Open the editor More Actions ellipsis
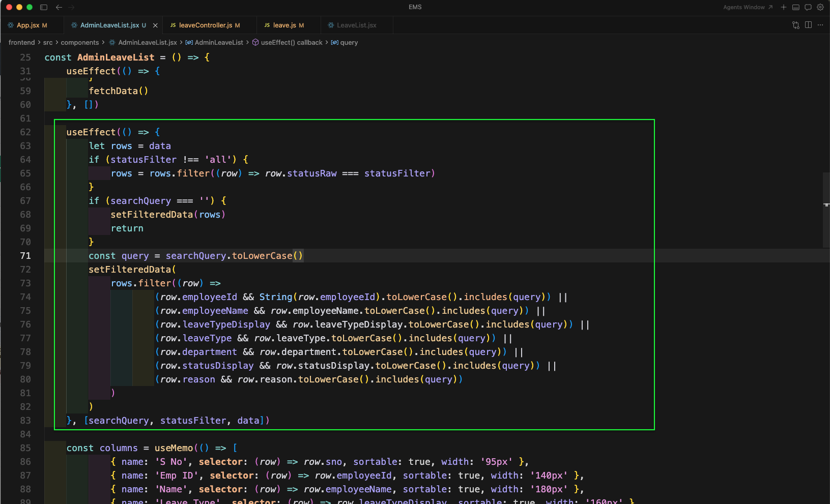The image size is (830, 504). (x=820, y=25)
